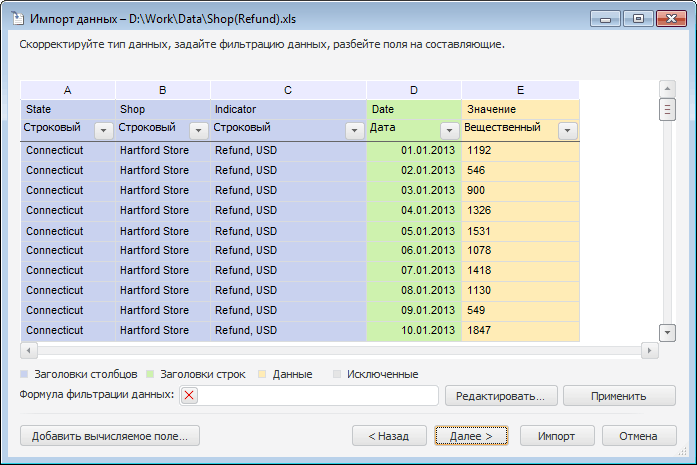Click the value cell 549
The width and height of the screenshot is (697, 465).
point(521,311)
